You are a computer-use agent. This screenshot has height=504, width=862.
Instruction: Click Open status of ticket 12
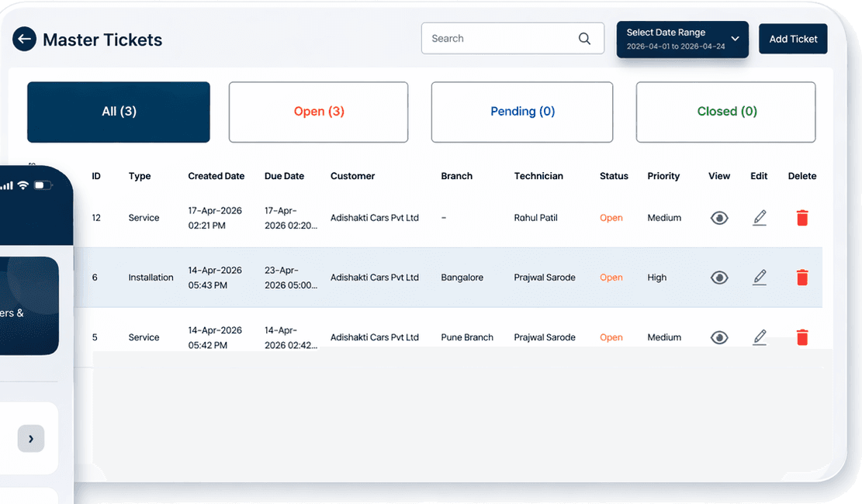(x=611, y=218)
